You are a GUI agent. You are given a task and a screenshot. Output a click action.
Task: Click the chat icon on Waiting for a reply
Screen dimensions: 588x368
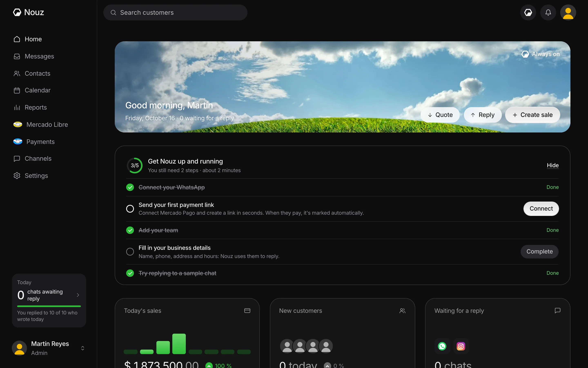(557, 311)
